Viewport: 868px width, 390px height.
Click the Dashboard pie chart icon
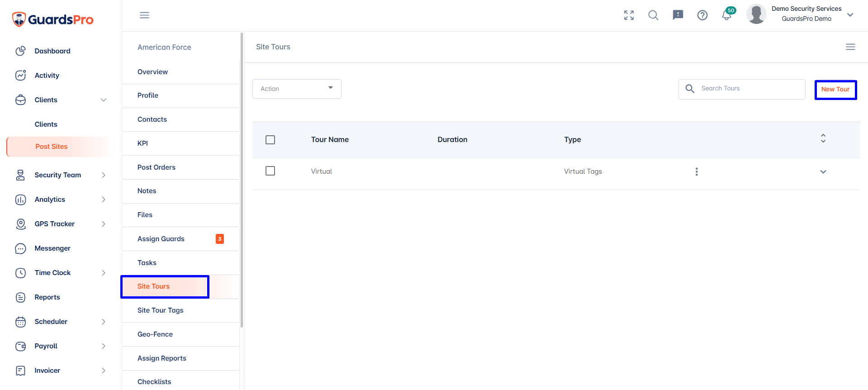(21, 51)
